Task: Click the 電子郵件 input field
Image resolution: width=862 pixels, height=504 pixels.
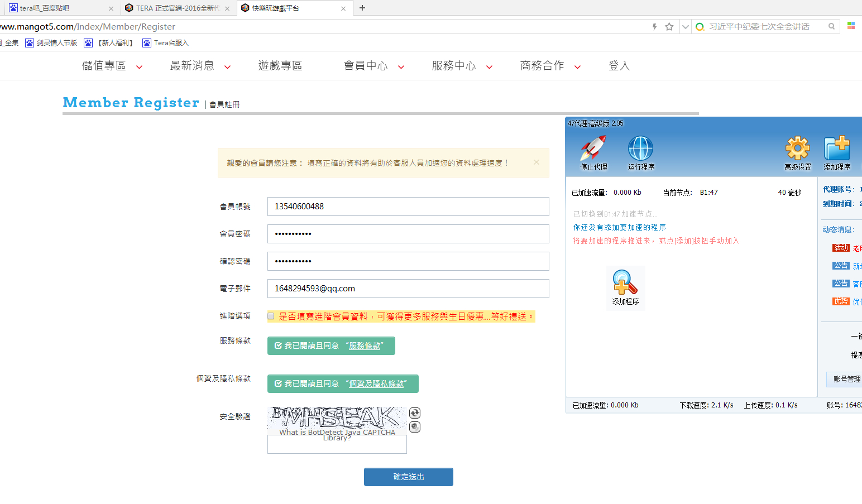Action: tap(408, 289)
